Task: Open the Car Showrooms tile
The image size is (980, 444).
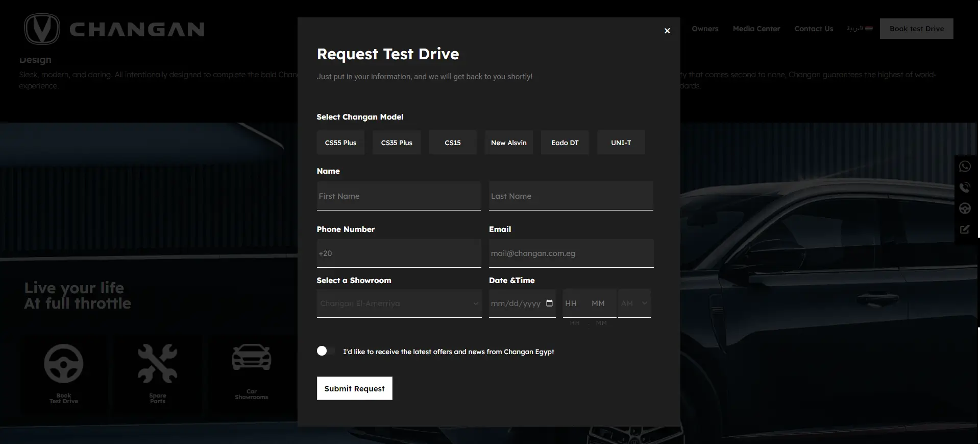Action: coord(252,375)
